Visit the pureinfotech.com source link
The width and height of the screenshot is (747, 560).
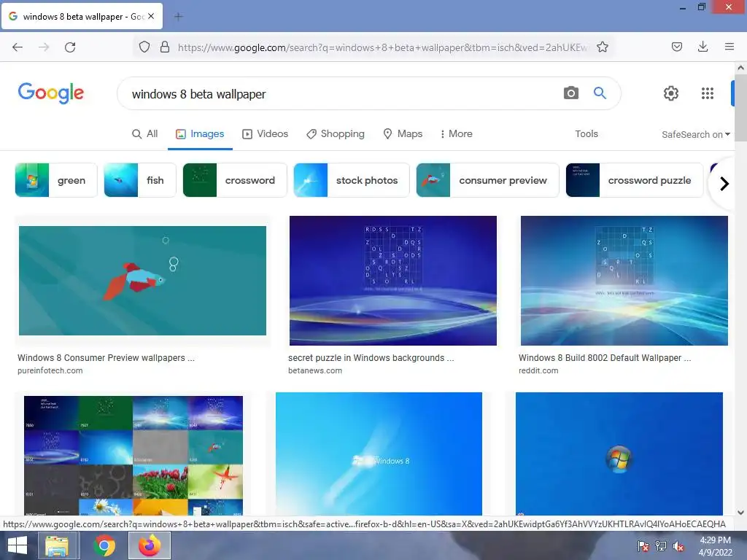(x=50, y=370)
